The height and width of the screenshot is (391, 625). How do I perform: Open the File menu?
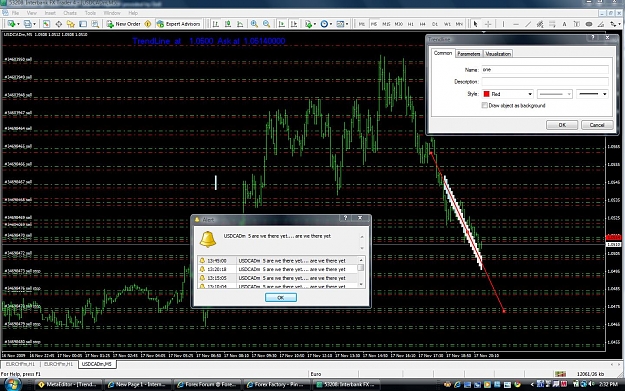click(x=15, y=13)
